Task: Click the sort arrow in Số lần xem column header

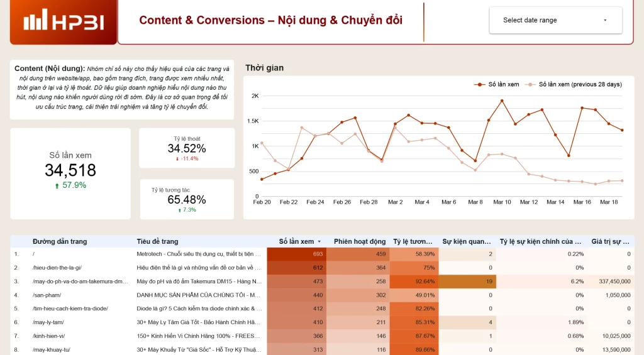Action: coord(319,241)
